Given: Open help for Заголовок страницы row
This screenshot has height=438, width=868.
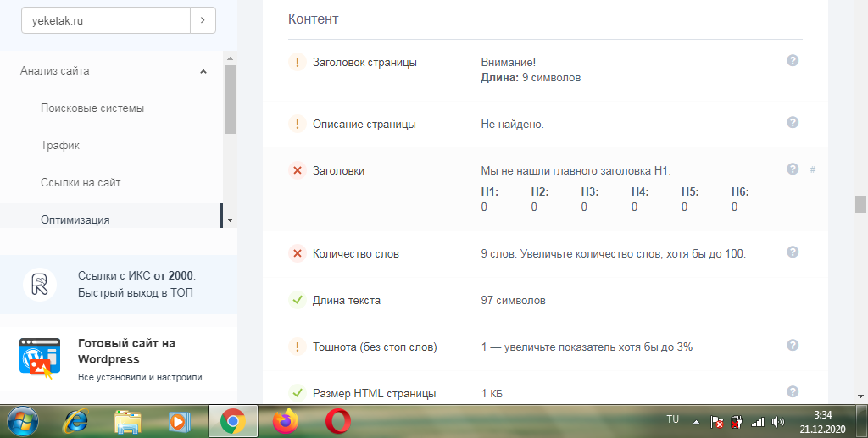Looking at the screenshot, I should pos(793,60).
